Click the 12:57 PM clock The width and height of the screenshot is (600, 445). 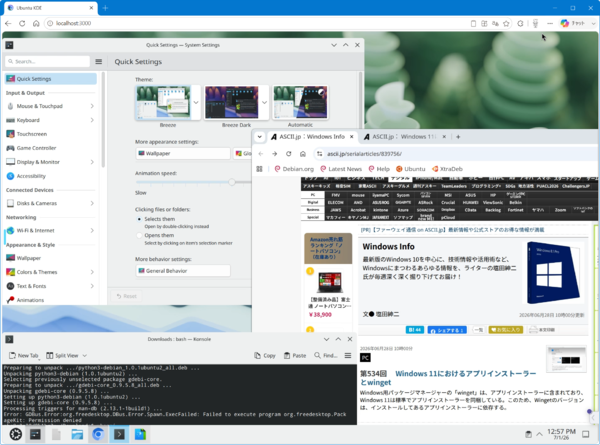[x=561, y=434]
